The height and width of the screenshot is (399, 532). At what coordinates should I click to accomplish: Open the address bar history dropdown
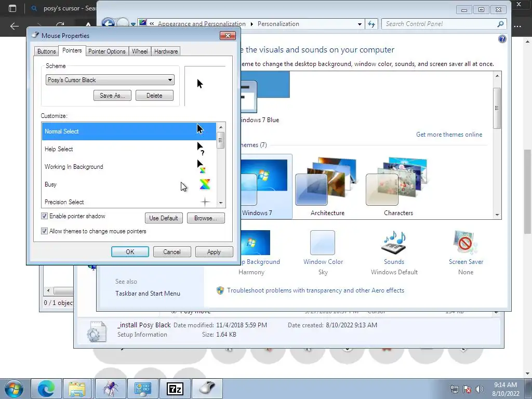click(x=360, y=24)
